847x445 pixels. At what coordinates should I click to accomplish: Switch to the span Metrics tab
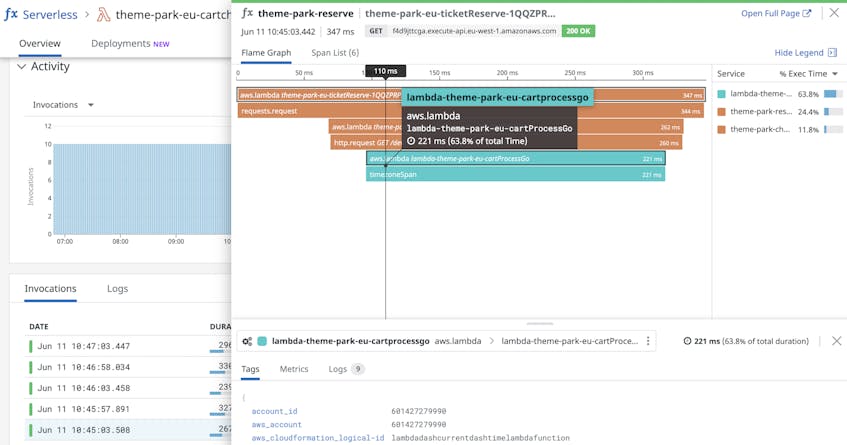tap(294, 369)
